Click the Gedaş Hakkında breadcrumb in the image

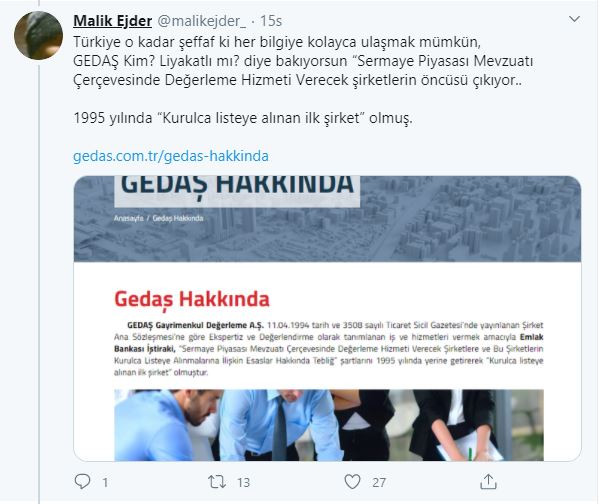click(x=178, y=218)
